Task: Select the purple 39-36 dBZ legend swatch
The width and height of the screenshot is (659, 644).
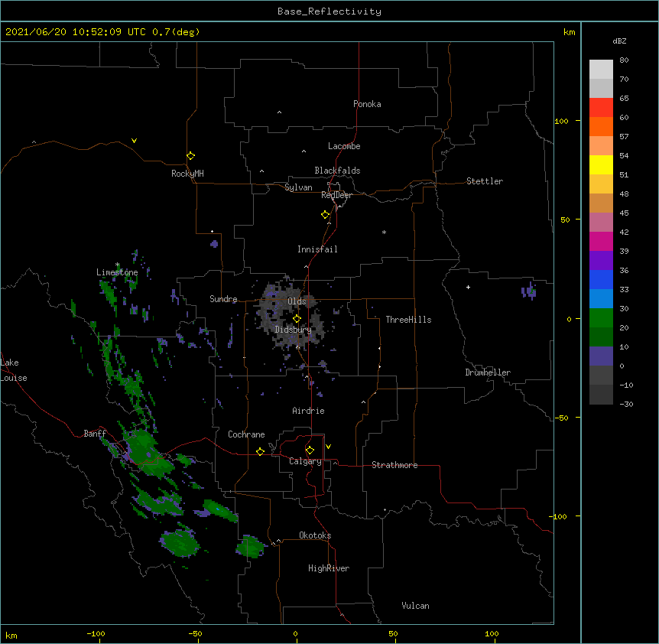Action: (x=601, y=261)
